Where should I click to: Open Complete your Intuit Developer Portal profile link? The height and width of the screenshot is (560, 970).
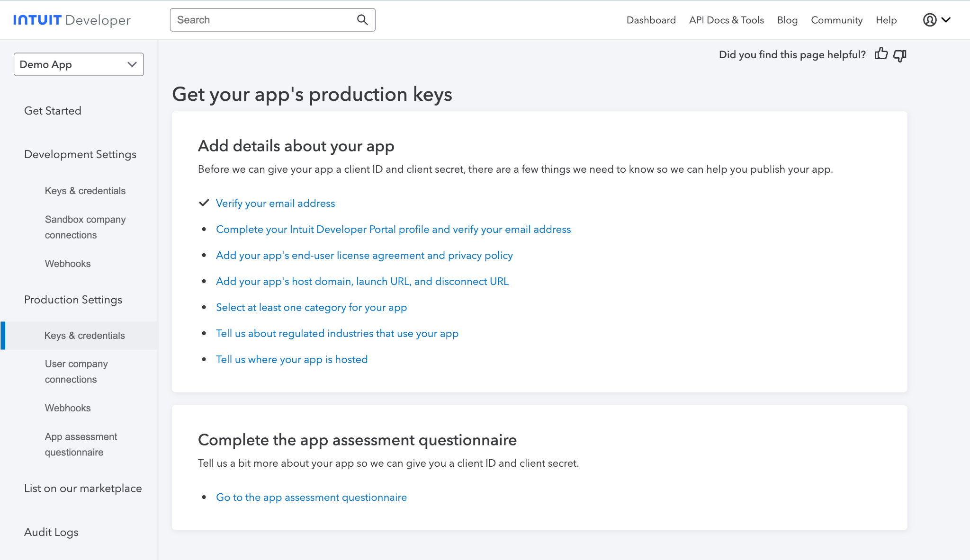tap(393, 229)
